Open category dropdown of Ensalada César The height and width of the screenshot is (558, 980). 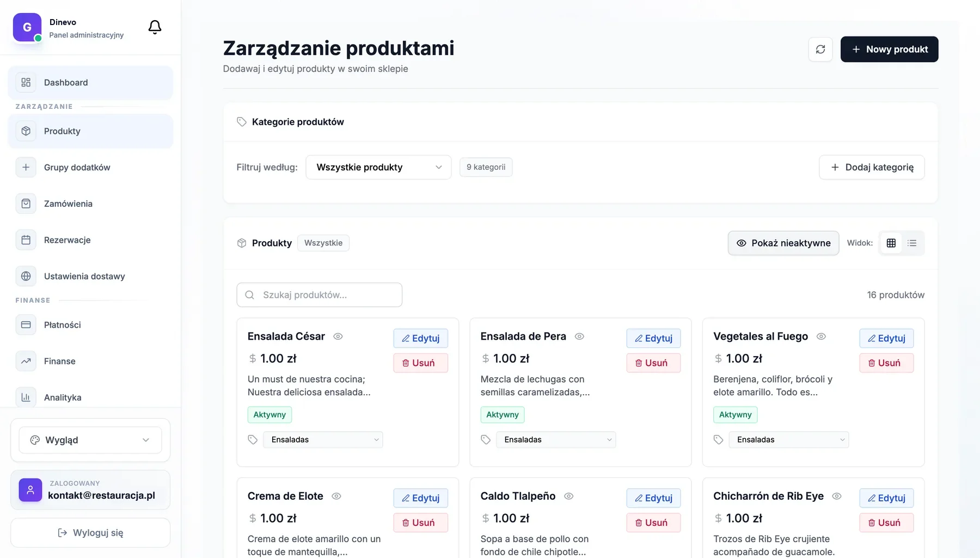coord(323,440)
